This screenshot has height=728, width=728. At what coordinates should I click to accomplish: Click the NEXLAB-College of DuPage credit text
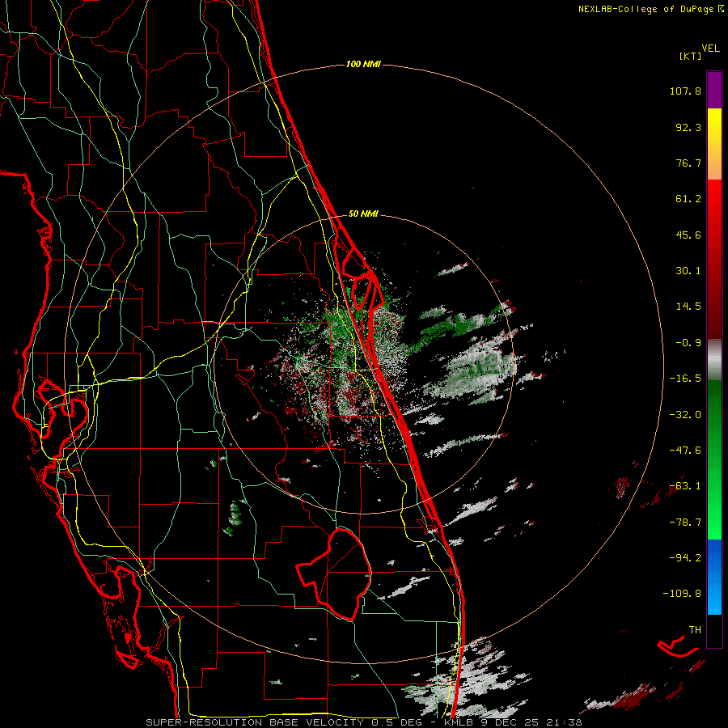645,9
